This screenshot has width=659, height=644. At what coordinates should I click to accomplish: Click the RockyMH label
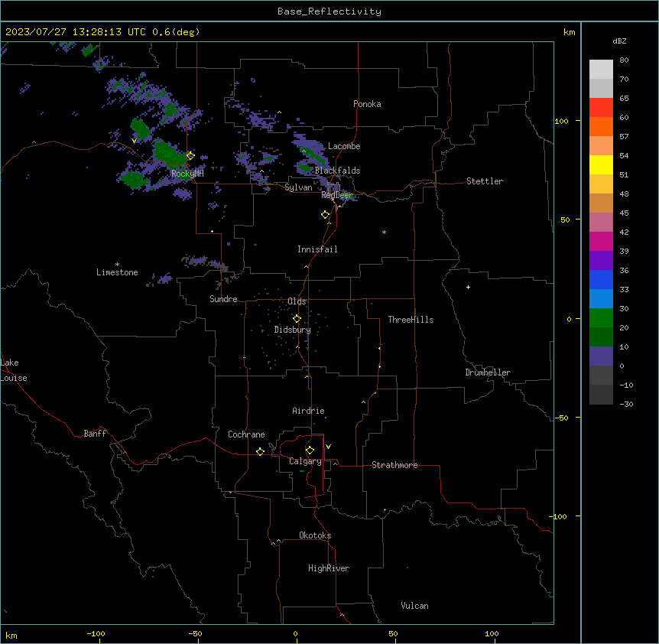[187, 174]
